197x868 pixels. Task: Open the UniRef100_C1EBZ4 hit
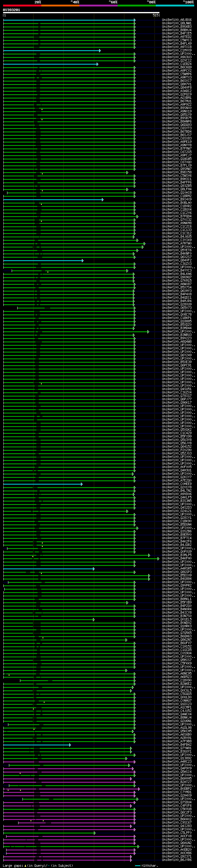[x=177, y=64]
